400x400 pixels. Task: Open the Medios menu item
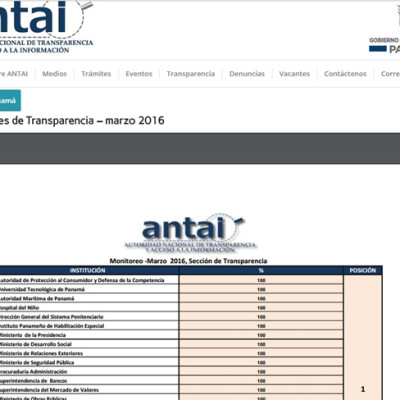click(54, 74)
